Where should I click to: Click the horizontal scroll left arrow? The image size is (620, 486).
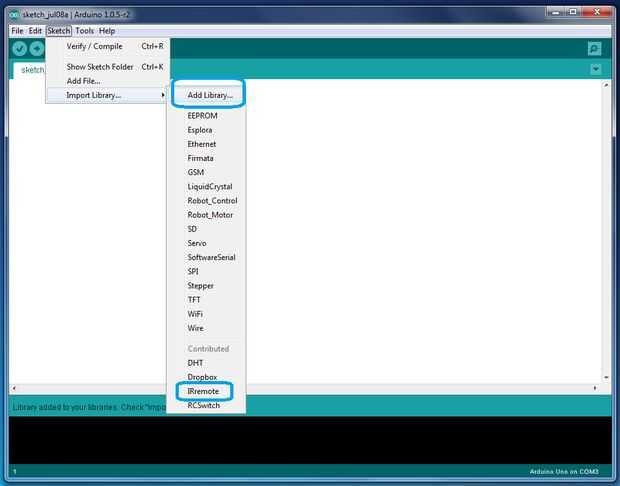coord(14,388)
